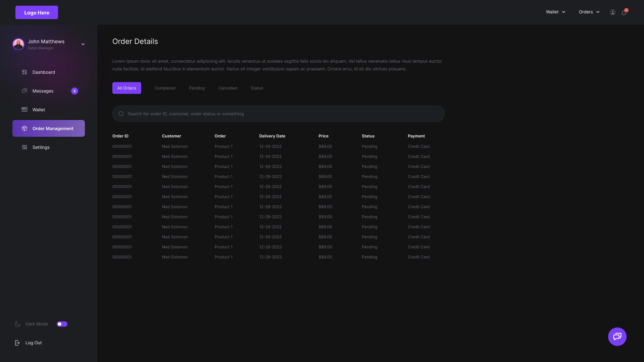Open the floating chat support button

(617, 337)
